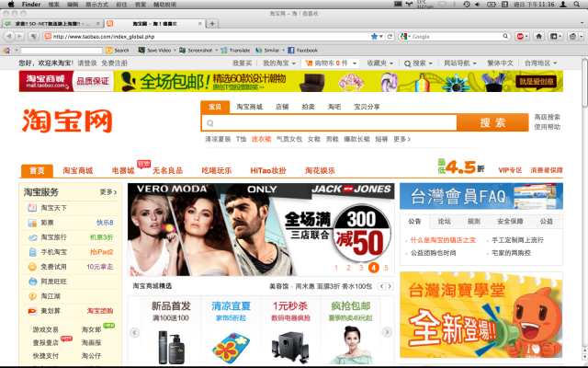
Task: Click the browser URL address field
Action: coord(210,37)
